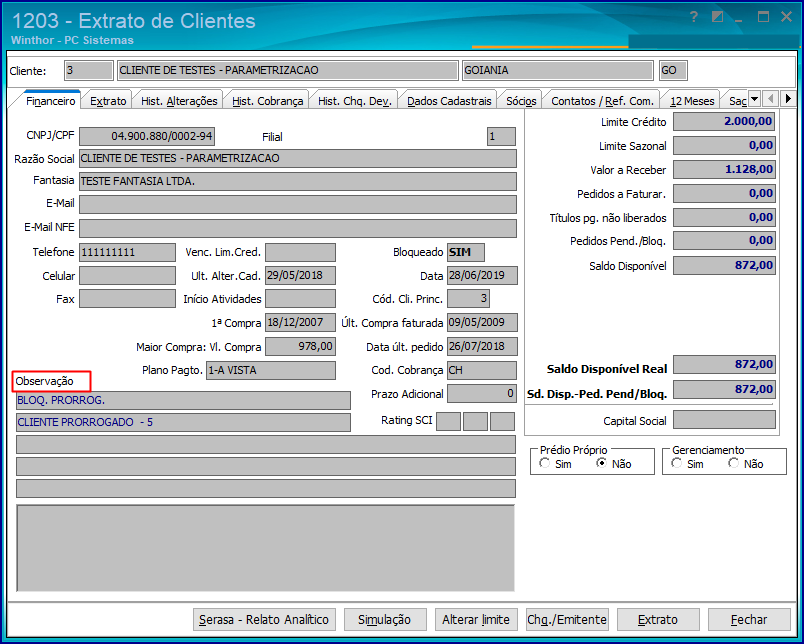Open Contatos / Ref. Com. tab
This screenshot has height=644, width=804.
click(x=602, y=101)
